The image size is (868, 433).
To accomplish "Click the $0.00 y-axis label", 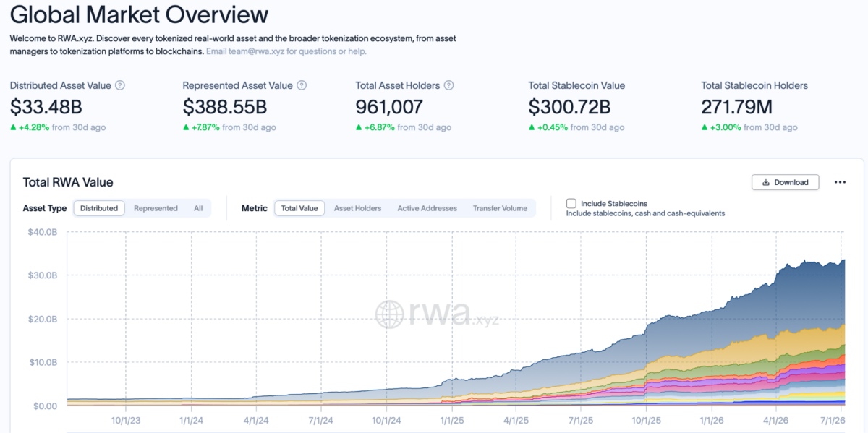I will [46, 406].
